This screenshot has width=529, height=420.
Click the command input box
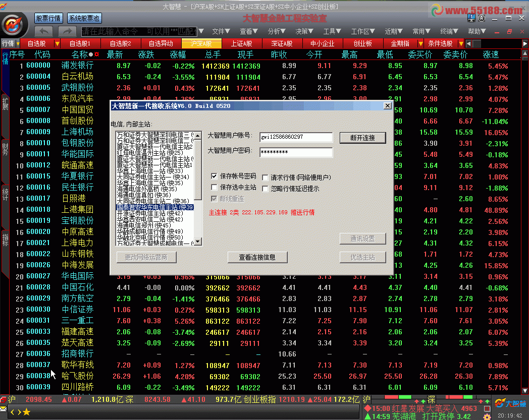pos(139,31)
